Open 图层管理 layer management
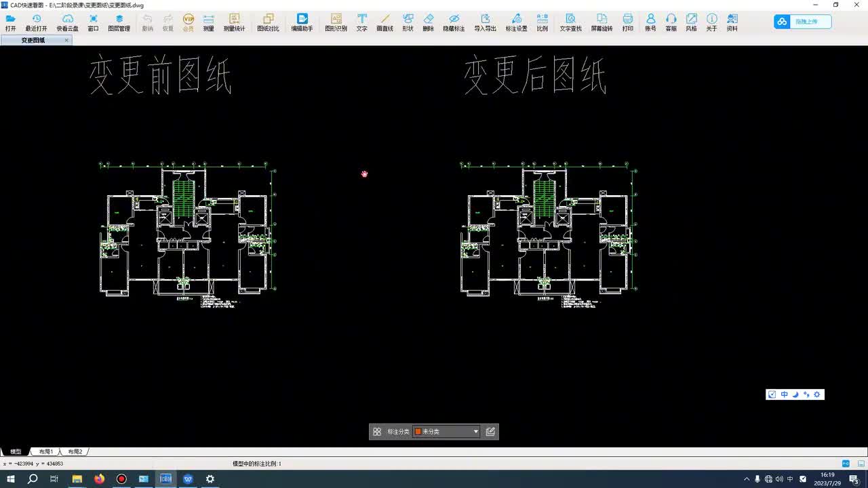 (x=119, y=22)
